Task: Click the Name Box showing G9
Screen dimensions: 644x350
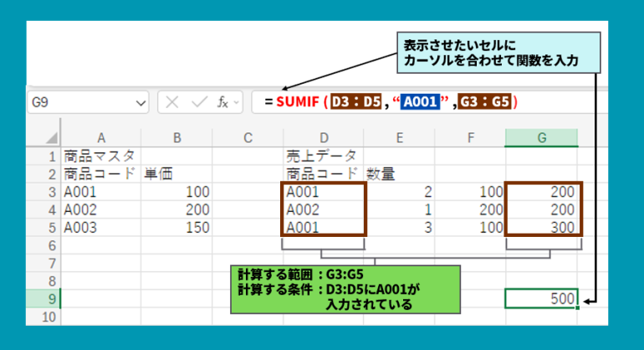Action: [79, 102]
